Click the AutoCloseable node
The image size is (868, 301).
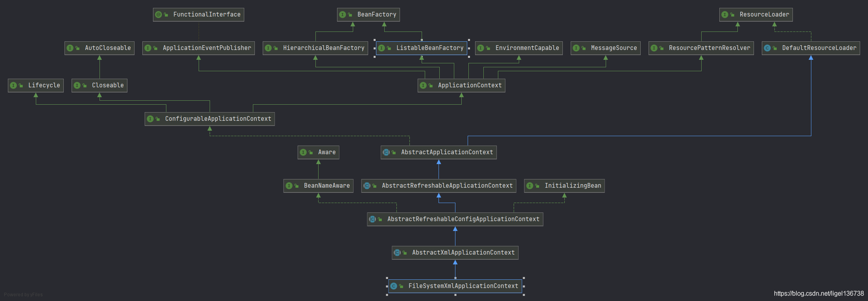tap(100, 48)
